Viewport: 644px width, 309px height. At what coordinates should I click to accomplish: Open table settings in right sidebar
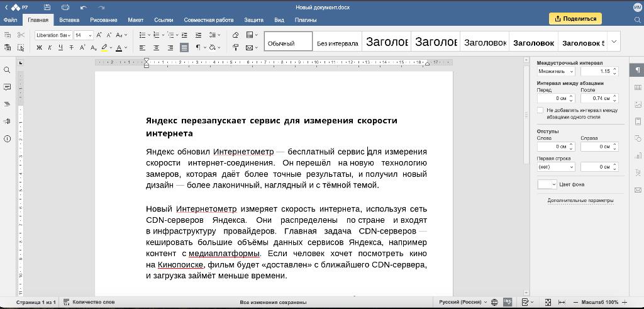(x=638, y=87)
